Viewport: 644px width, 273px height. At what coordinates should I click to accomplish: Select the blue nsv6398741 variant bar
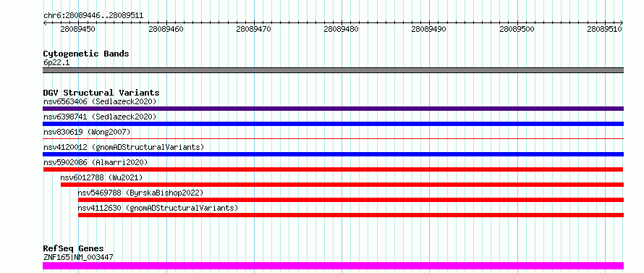pyautogui.click(x=333, y=124)
